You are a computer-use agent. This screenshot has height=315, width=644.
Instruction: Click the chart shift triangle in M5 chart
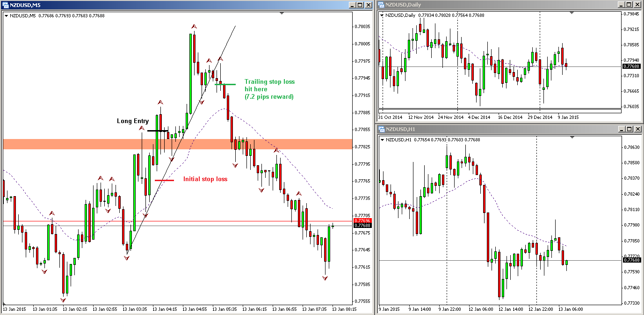pos(281,14)
